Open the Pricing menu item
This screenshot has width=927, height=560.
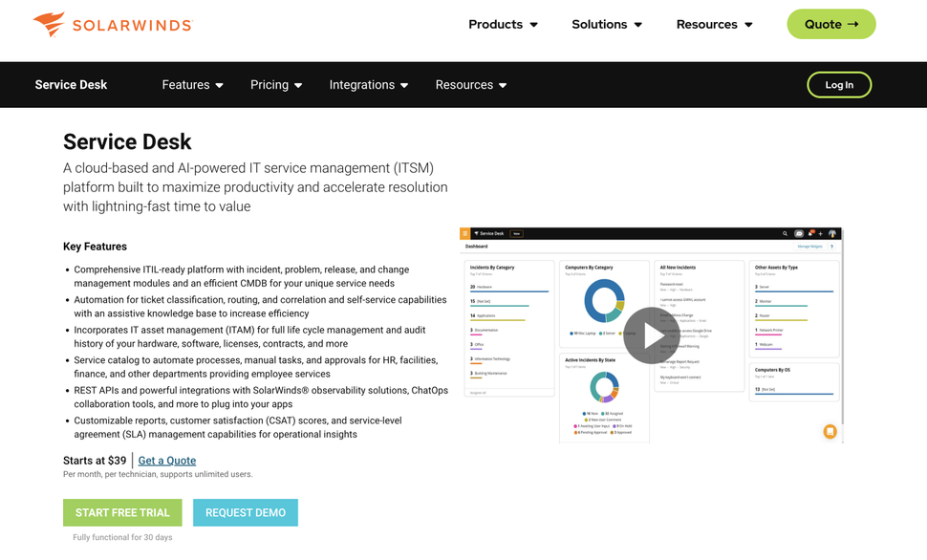click(275, 84)
